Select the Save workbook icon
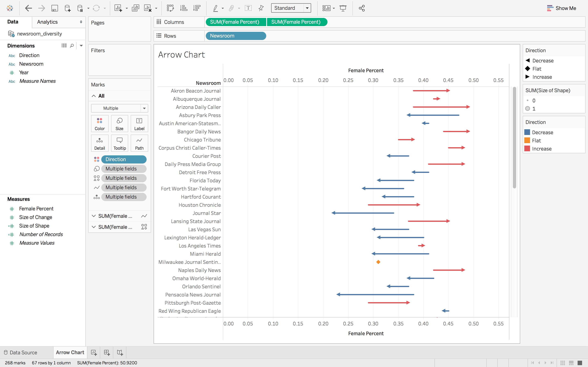588x367 pixels. pyautogui.click(x=55, y=8)
